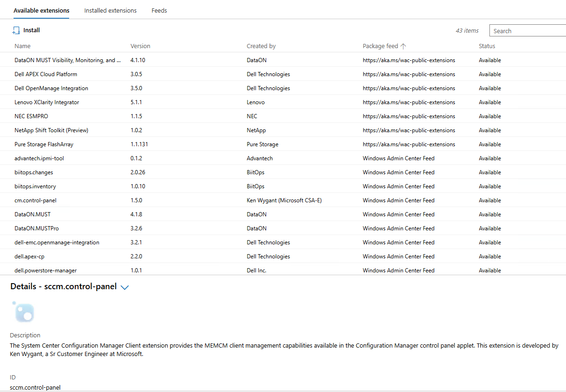Select the Dell APEX Cloud Platform row

46,74
